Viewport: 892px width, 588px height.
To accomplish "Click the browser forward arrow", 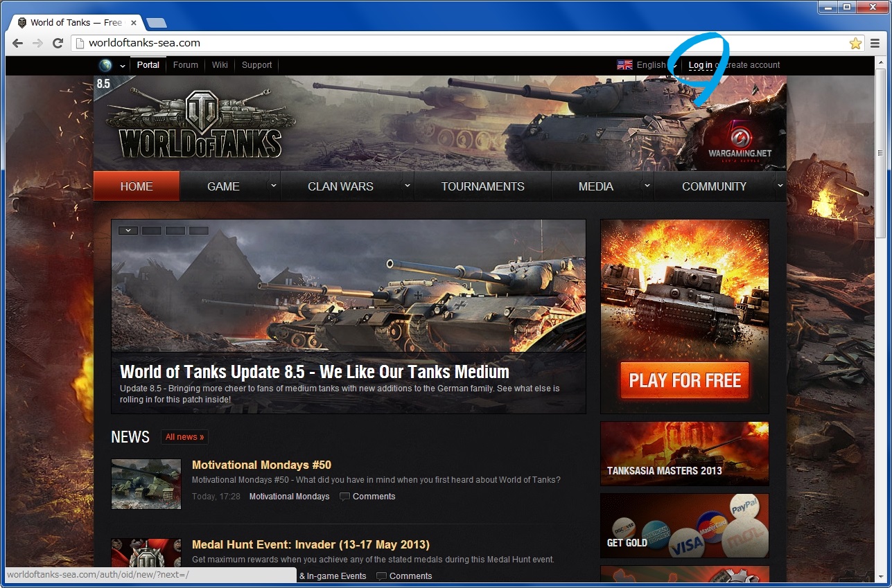I will pos(37,43).
